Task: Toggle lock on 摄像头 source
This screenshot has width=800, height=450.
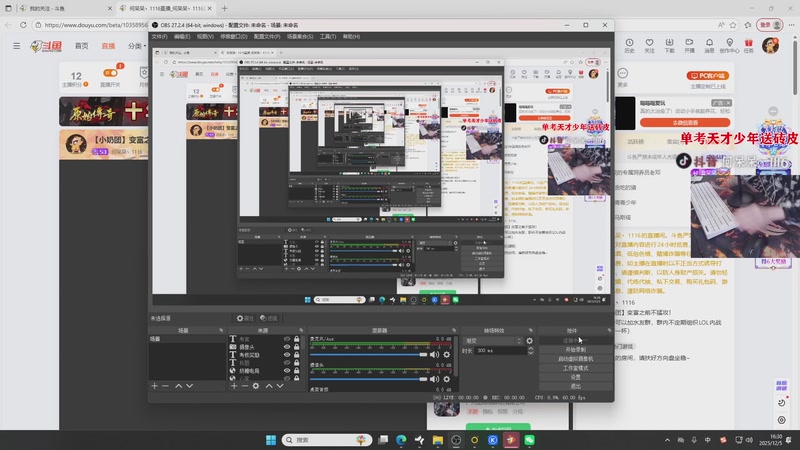Action: click(296, 347)
